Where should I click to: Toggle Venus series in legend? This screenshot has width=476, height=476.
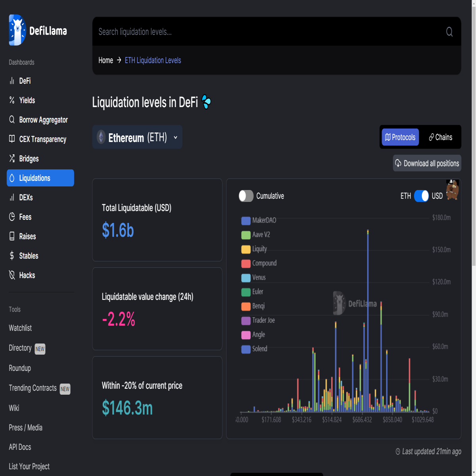tap(253, 277)
